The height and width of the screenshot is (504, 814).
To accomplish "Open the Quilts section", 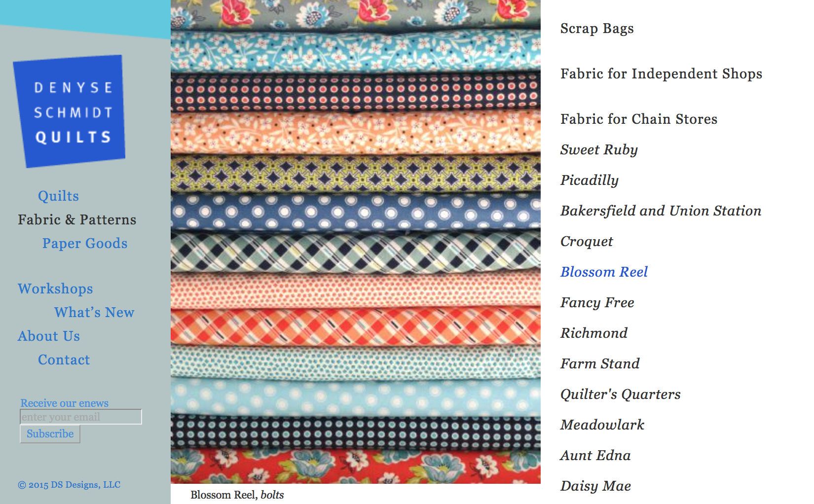I will (58, 196).
